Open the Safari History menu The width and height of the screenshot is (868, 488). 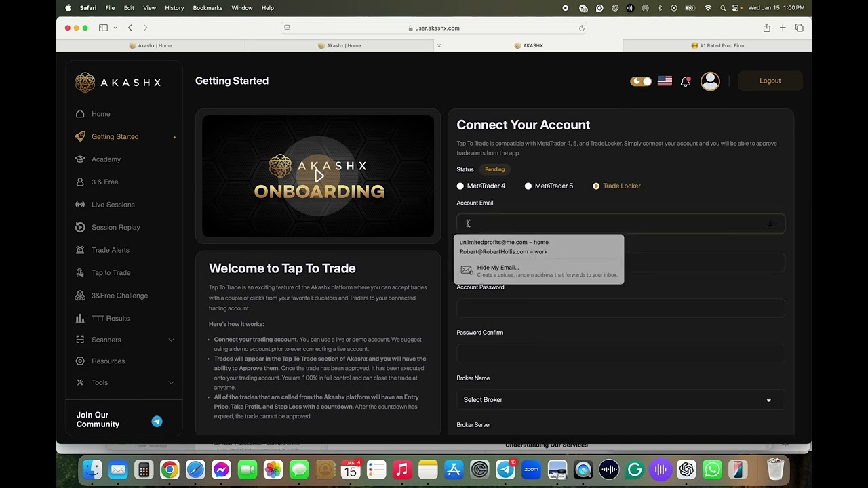(174, 8)
